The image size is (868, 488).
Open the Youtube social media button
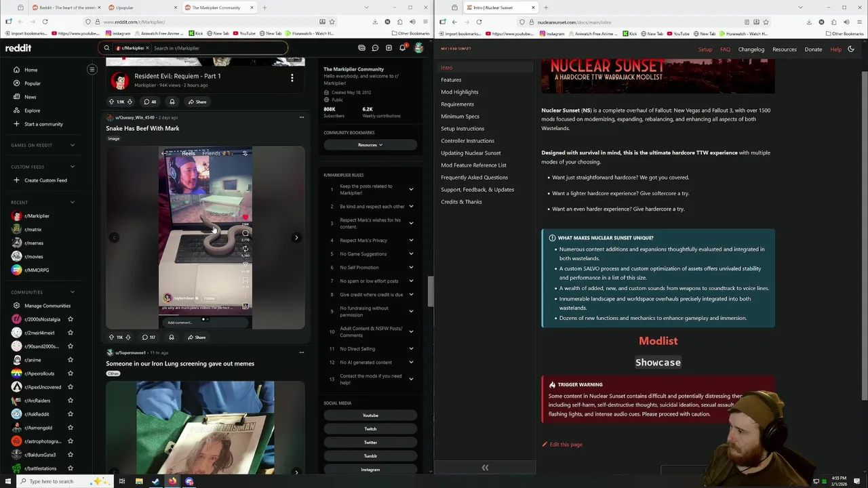(x=370, y=415)
